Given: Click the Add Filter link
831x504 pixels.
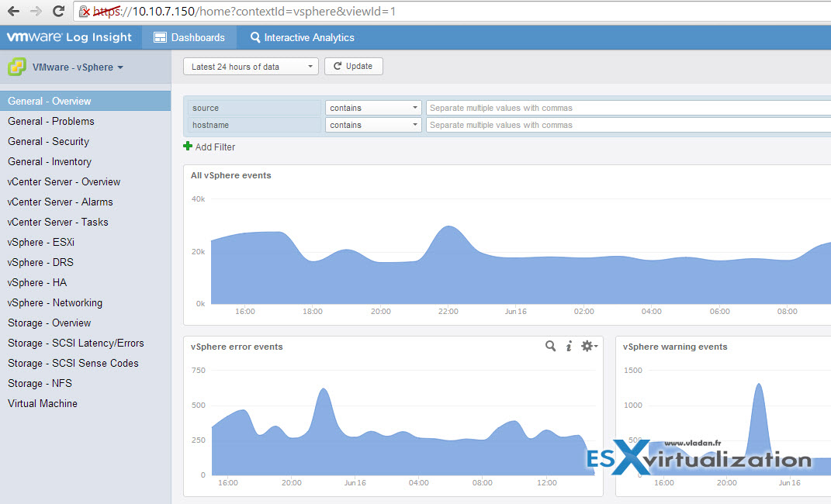Looking at the screenshot, I should pos(215,147).
